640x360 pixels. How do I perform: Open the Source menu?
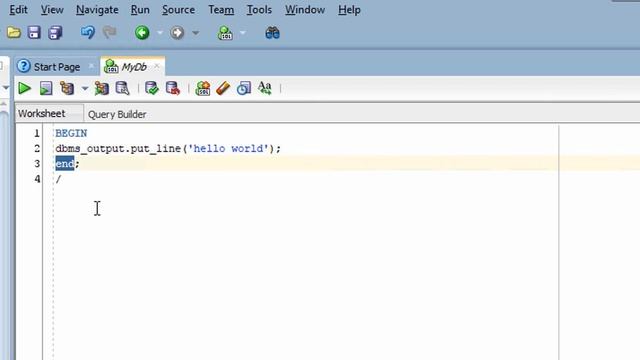tap(178, 10)
